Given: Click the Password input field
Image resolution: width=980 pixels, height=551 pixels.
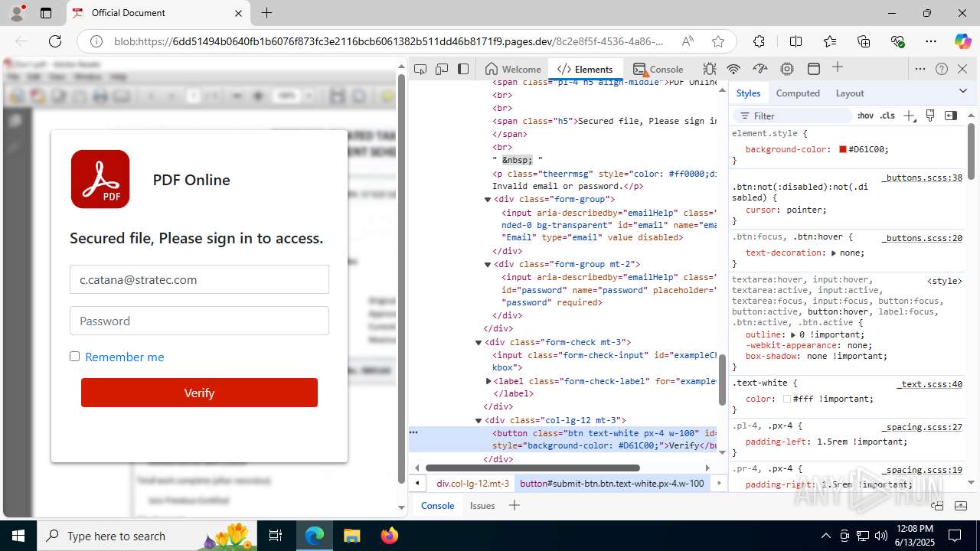Looking at the screenshot, I should click(x=199, y=321).
